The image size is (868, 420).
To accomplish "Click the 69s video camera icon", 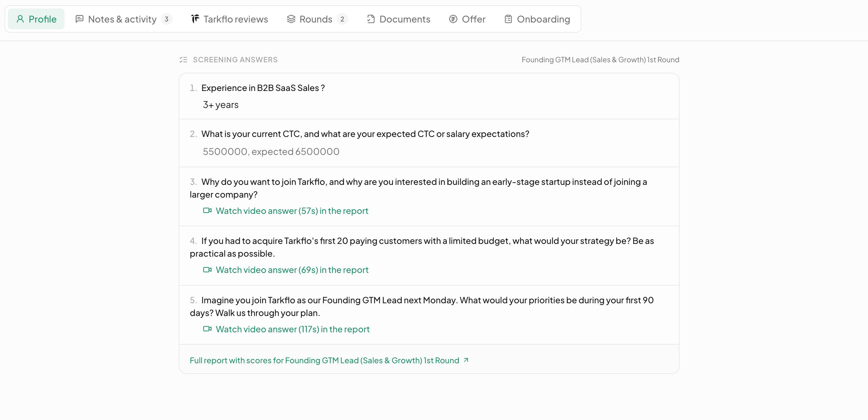I will pos(207,269).
